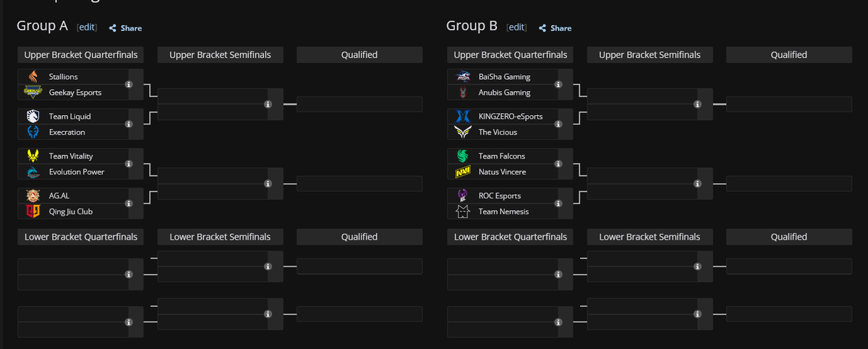Click the Evolution Power logo
The height and width of the screenshot is (349, 868).
tap(33, 172)
